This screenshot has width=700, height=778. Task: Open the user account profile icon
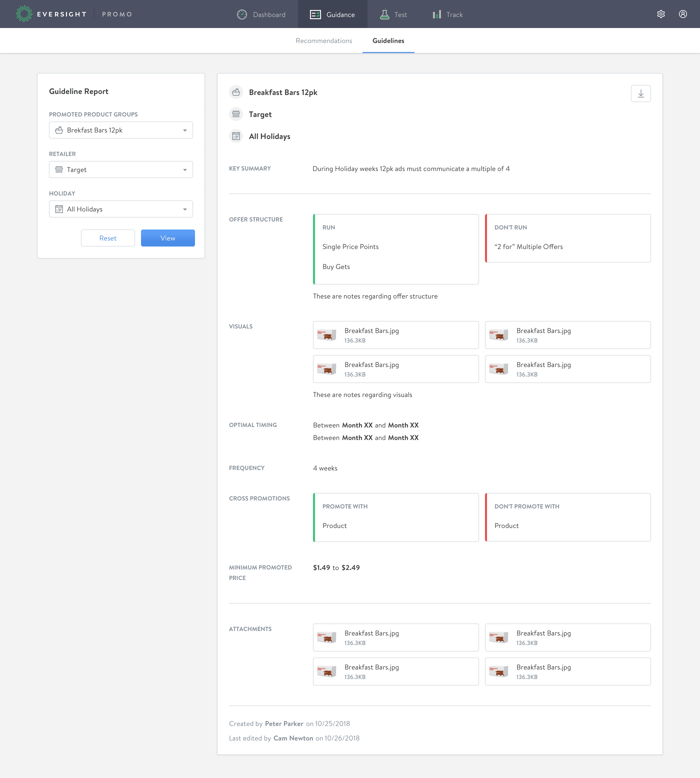(683, 14)
